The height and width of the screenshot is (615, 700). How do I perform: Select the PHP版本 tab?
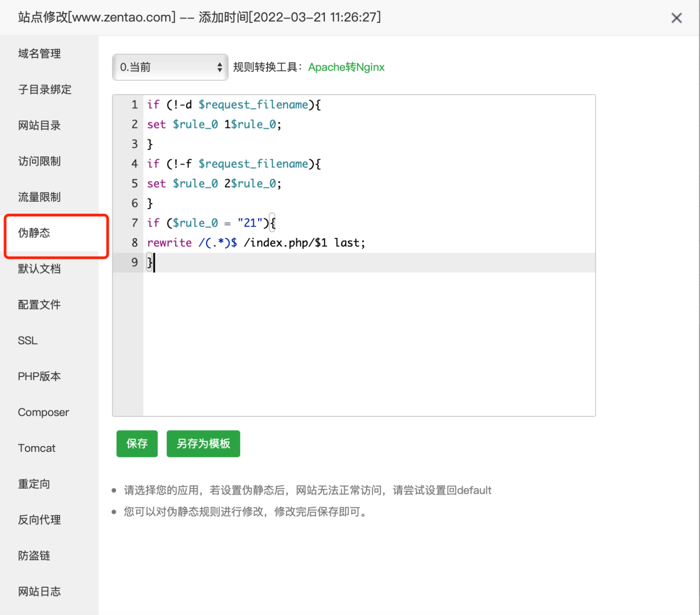[39, 376]
